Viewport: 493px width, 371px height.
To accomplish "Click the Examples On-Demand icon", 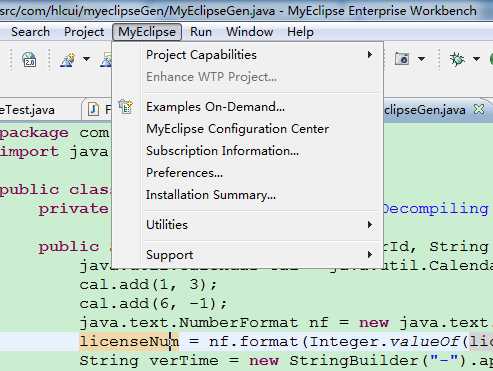I will coord(126,107).
